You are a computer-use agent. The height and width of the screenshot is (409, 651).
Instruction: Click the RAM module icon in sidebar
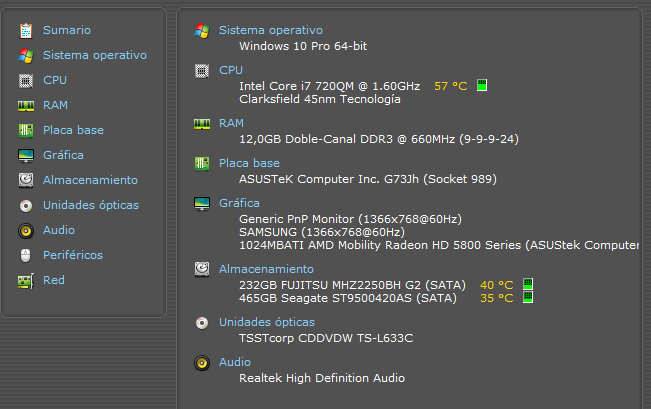(x=26, y=105)
